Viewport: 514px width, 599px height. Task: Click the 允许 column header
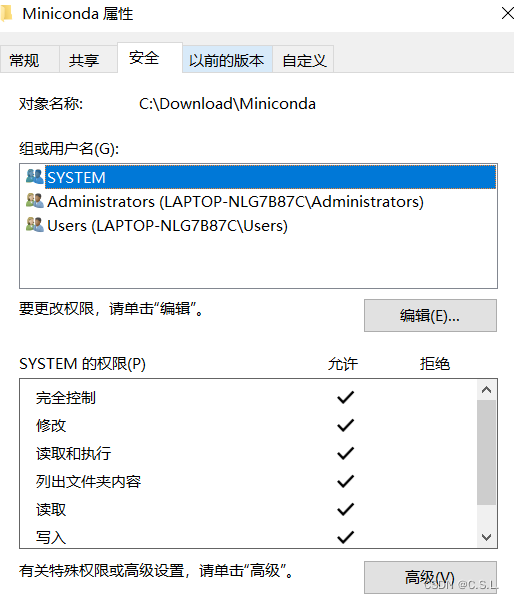click(x=343, y=364)
